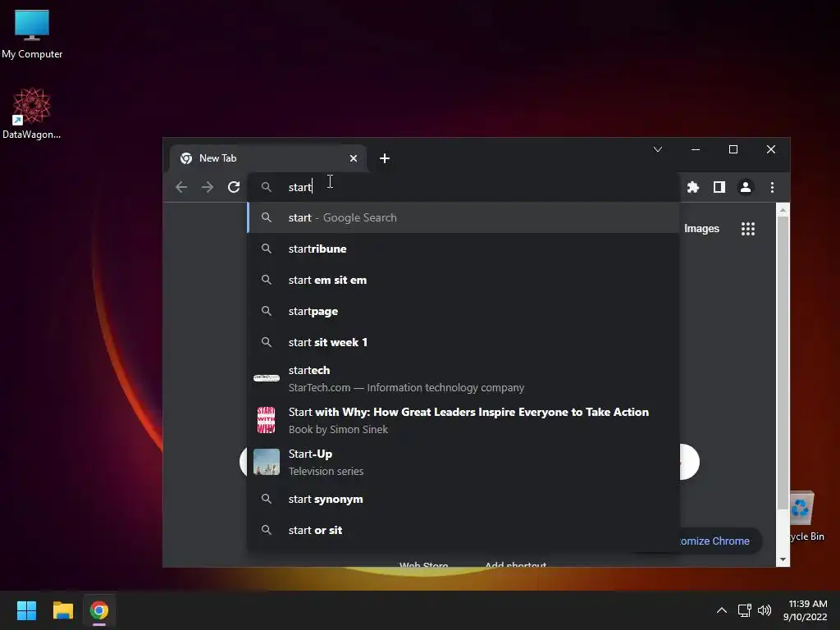Choose the 'start or sit' suggestion

click(x=463, y=530)
